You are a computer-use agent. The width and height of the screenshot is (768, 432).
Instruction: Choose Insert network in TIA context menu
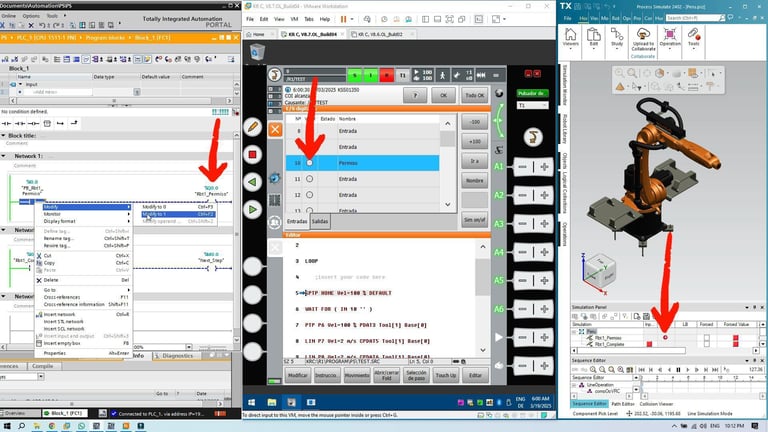coord(83,314)
